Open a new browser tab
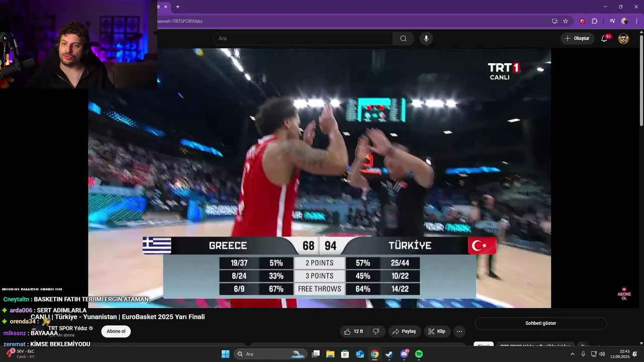Viewport: 644px width, 362px height. (178, 7)
